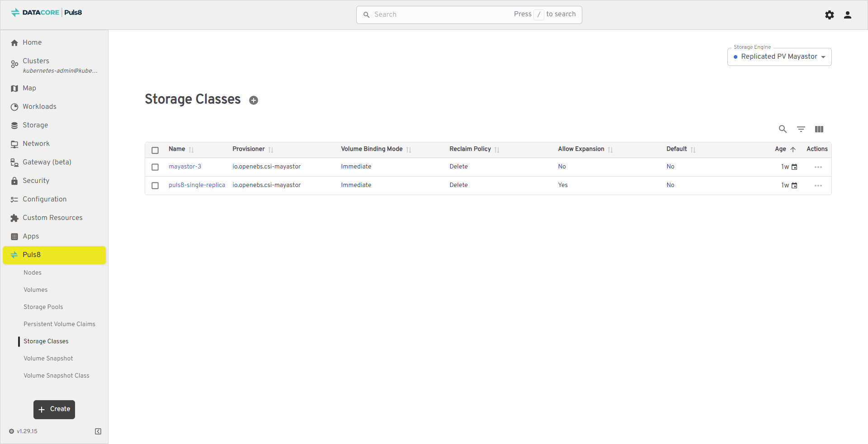Screen dimensions: 868x444
Task: Go to Storage Pools in sidebar
Action: click(43, 307)
